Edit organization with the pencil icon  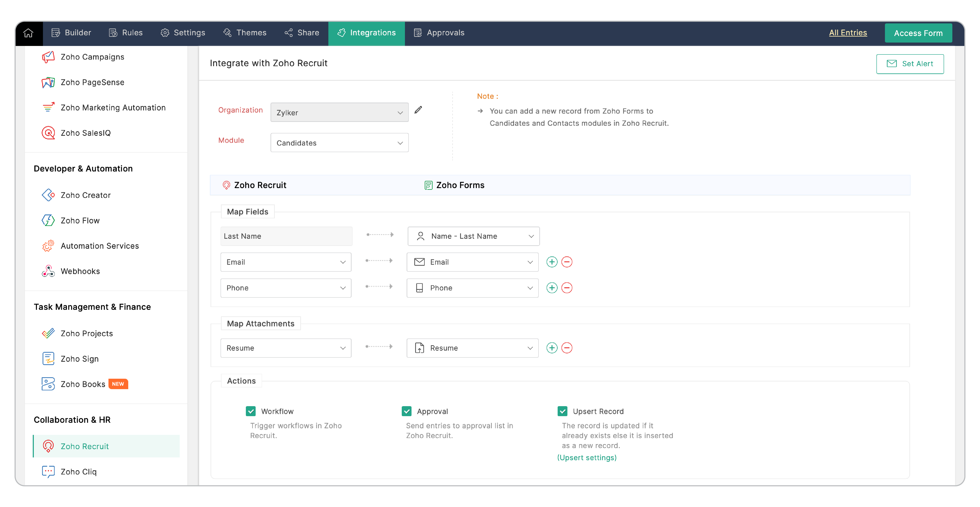418,110
